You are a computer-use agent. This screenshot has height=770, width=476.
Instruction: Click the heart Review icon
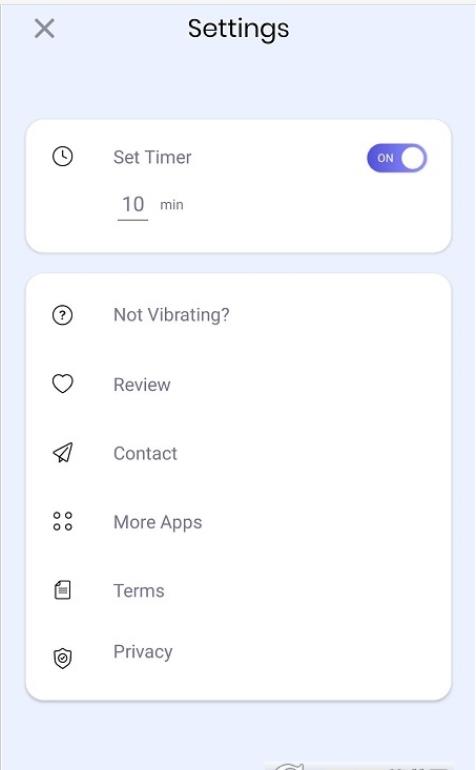[x=62, y=384]
